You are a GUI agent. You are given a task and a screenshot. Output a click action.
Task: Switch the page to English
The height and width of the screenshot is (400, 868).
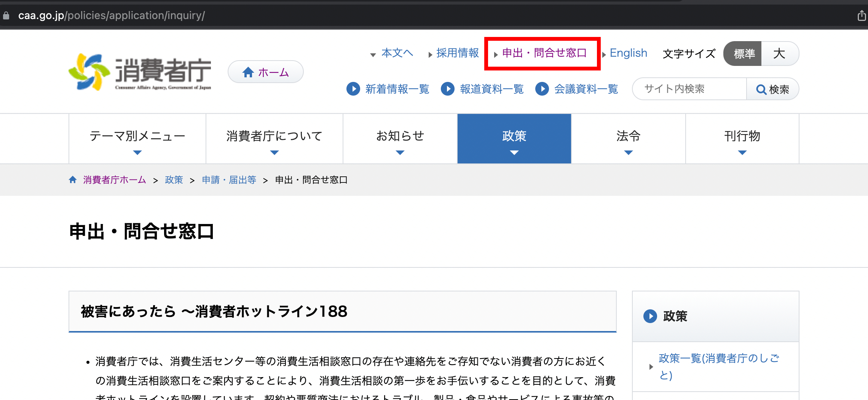pos(628,53)
